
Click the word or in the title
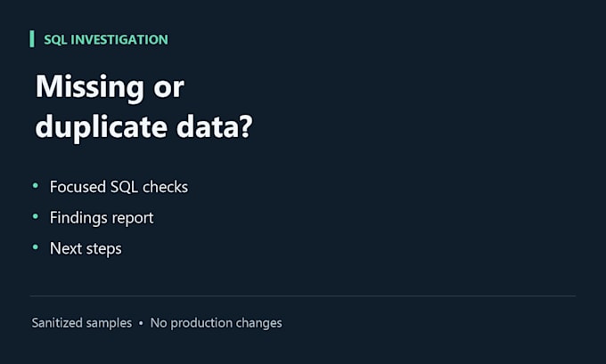[x=169, y=89]
